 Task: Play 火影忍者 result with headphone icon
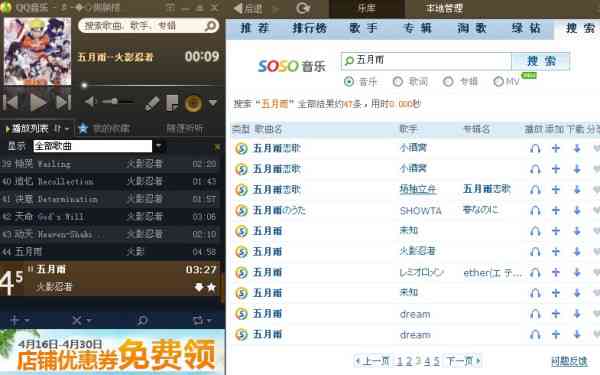click(x=535, y=252)
